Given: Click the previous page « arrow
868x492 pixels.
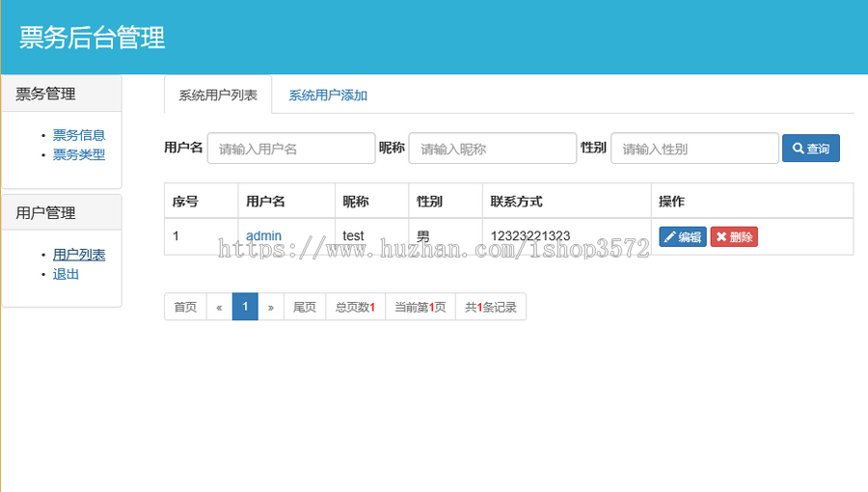Looking at the screenshot, I should point(219,307).
